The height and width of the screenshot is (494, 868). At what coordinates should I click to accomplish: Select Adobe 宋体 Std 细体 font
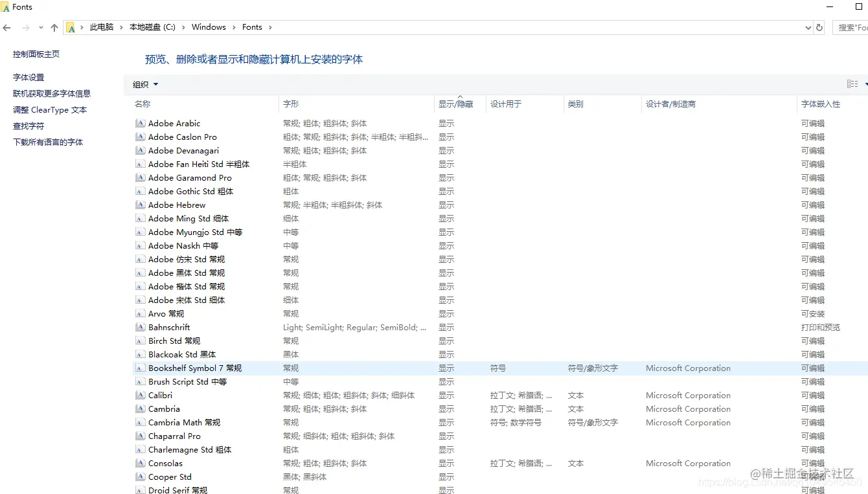click(187, 300)
